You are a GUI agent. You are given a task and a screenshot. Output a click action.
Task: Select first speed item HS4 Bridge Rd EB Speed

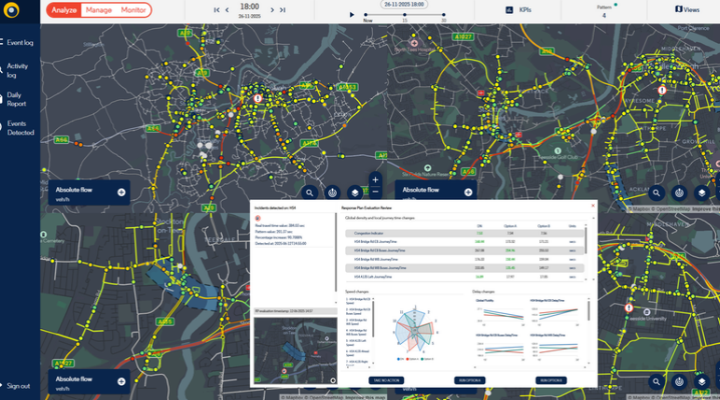point(358,301)
